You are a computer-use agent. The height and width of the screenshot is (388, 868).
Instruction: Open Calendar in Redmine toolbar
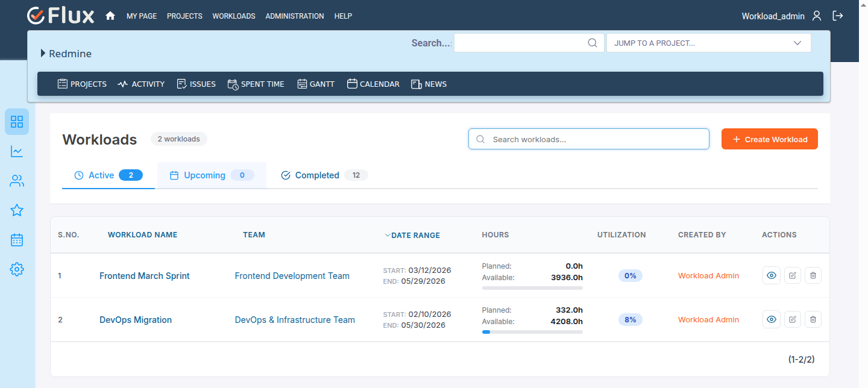click(373, 84)
